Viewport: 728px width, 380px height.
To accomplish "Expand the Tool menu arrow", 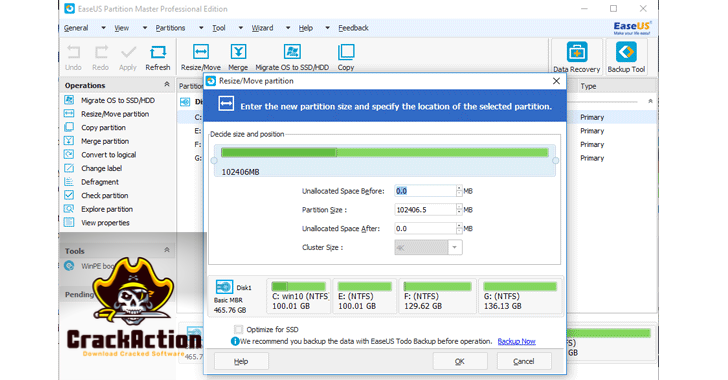I will point(240,28).
